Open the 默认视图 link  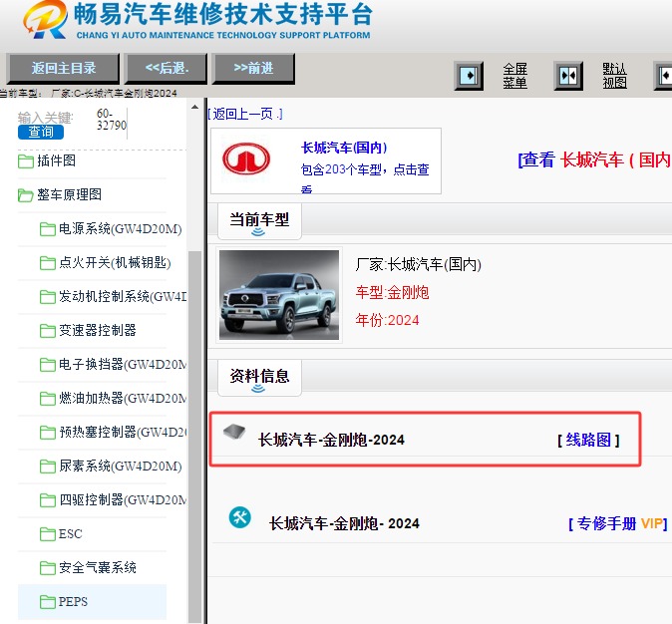tap(614, 76)
